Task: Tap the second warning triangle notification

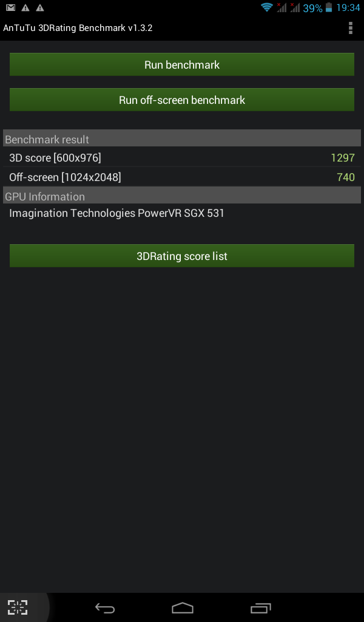Action: click(40, 7)
